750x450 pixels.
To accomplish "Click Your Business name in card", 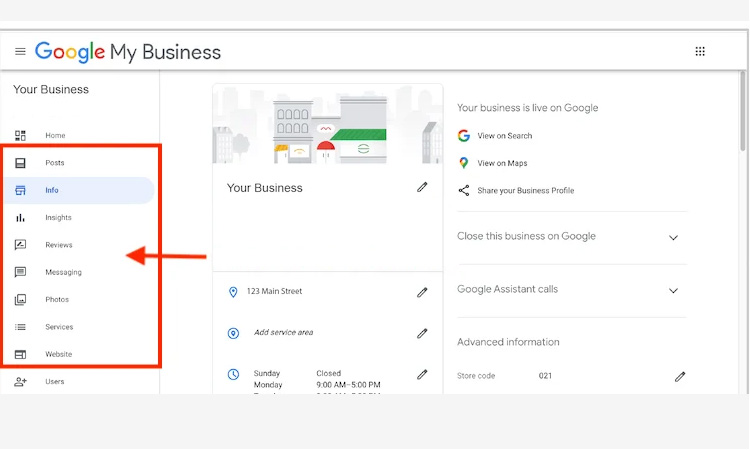I will pos(265,188).
